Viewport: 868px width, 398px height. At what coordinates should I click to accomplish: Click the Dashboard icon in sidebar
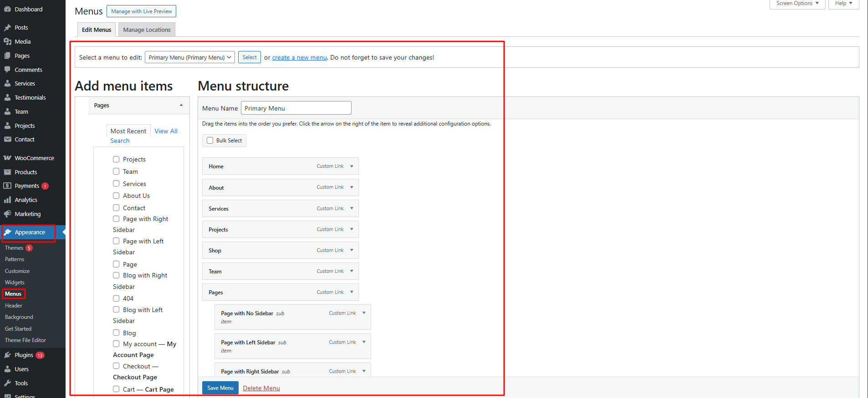[x=7, y=9]
